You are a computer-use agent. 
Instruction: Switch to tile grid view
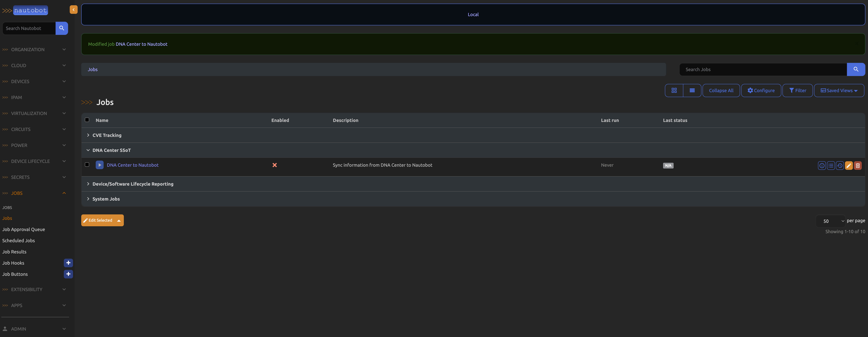click(x=674, y=90)
